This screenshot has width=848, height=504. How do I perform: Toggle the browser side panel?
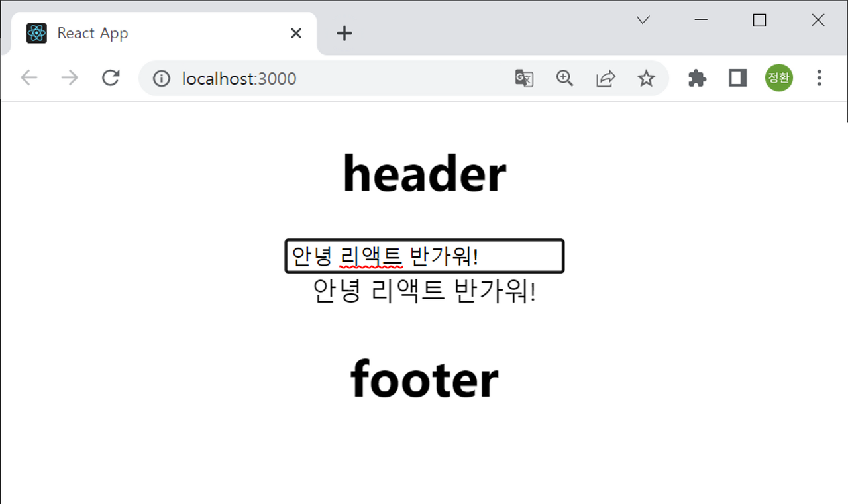click(738, 78)
